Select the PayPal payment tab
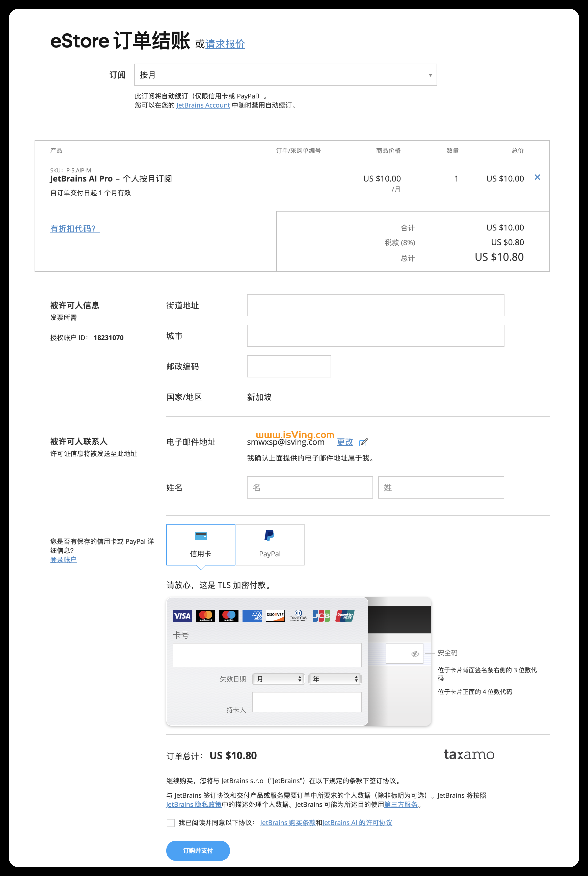This screenshot has height=876, width=588. coord(270,545)
